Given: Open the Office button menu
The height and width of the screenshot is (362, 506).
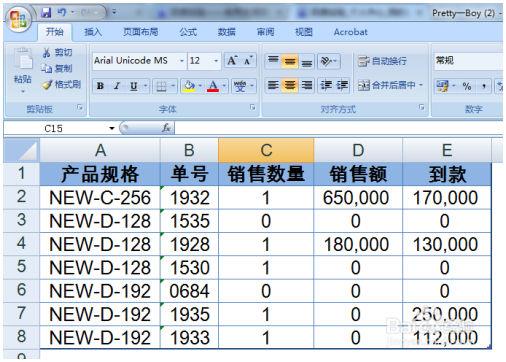Looking at the screenshot, I should [x=18, y=19].
